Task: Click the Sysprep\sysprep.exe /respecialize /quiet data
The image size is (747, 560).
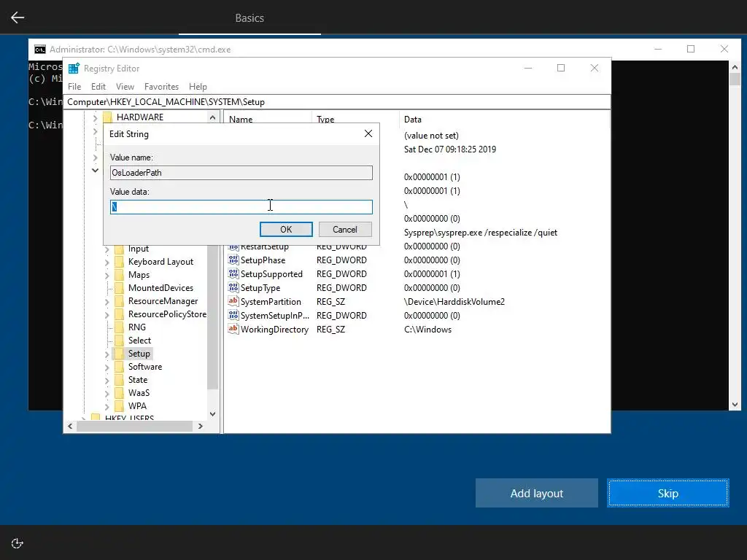Action: pyautogui.click(x=480, y=233)
